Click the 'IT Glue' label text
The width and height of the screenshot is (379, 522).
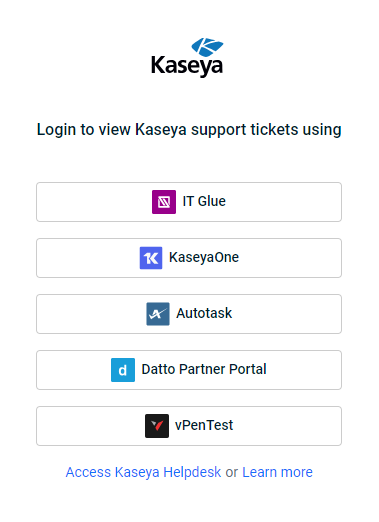pos(204,201)
